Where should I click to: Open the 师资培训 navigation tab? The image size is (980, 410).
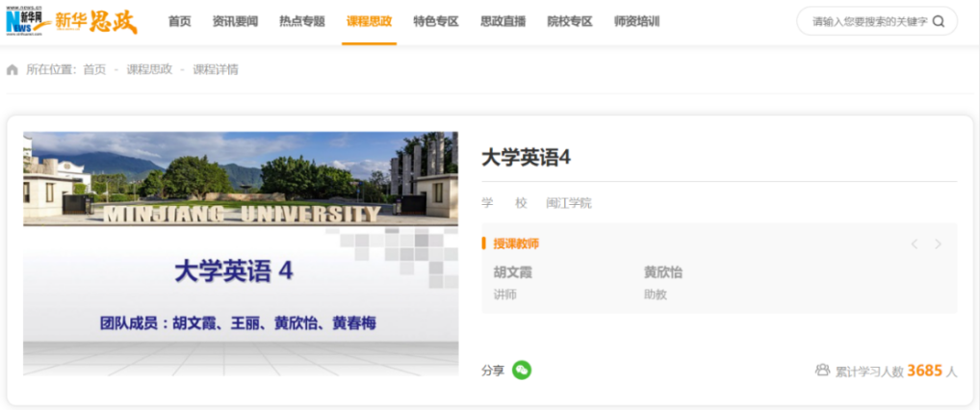point(637,22)
